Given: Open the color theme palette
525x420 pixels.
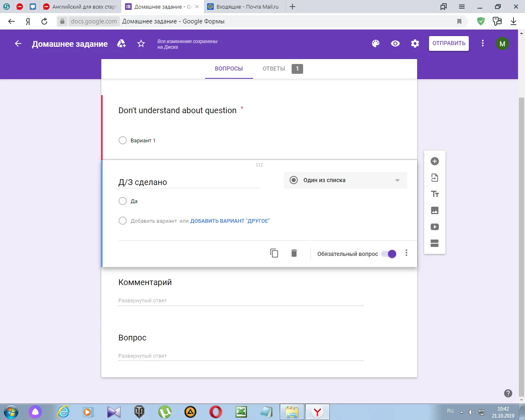Looking at the screenshot, I should pos(376,43).
